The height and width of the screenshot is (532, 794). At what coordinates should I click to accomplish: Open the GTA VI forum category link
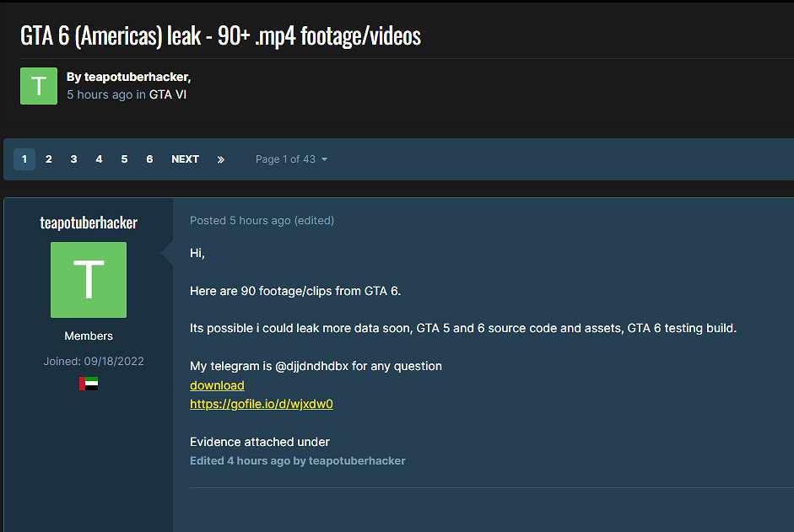click(x=168, y=94)
